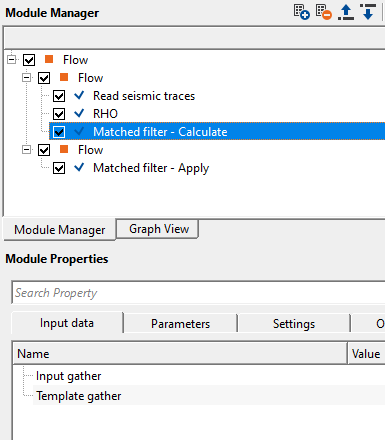Select the Template gather property row

[x=209, y=396]
